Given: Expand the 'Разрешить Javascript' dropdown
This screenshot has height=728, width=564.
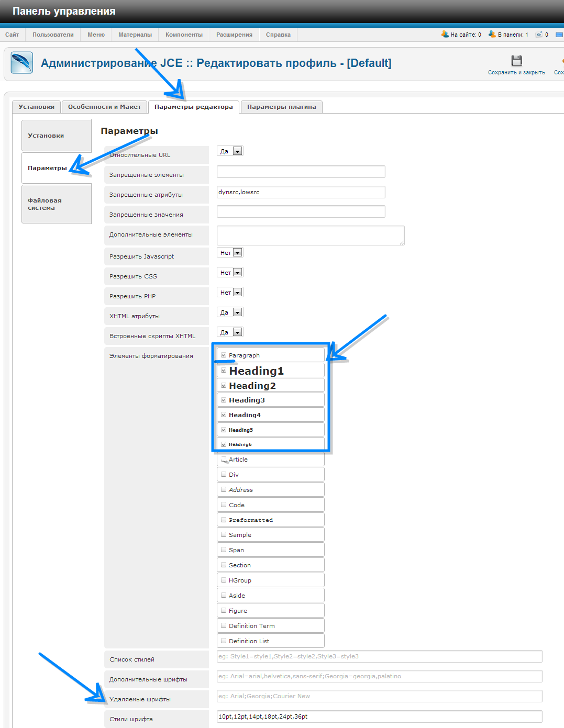Looking at the screenshot, I should click(x=237, y=253).
